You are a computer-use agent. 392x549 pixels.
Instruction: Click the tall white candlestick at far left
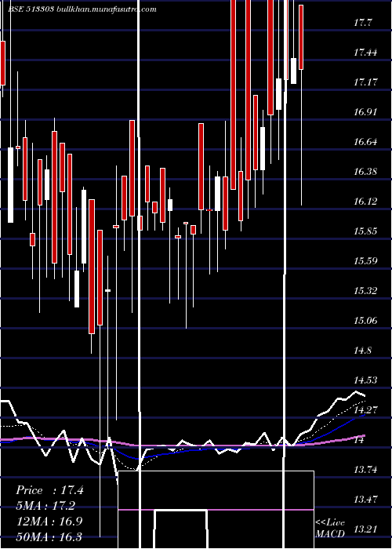point(10,185)
